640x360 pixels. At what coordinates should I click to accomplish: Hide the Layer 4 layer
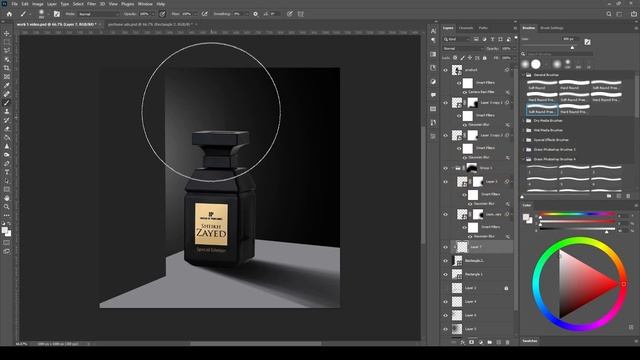(445, 302)
